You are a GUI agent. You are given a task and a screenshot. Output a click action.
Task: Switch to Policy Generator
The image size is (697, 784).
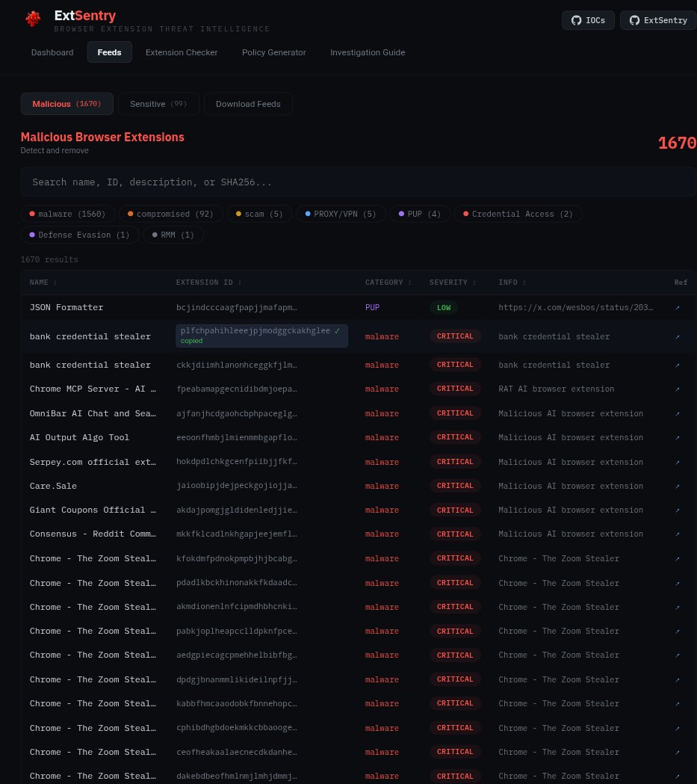[x=274, y=52]
